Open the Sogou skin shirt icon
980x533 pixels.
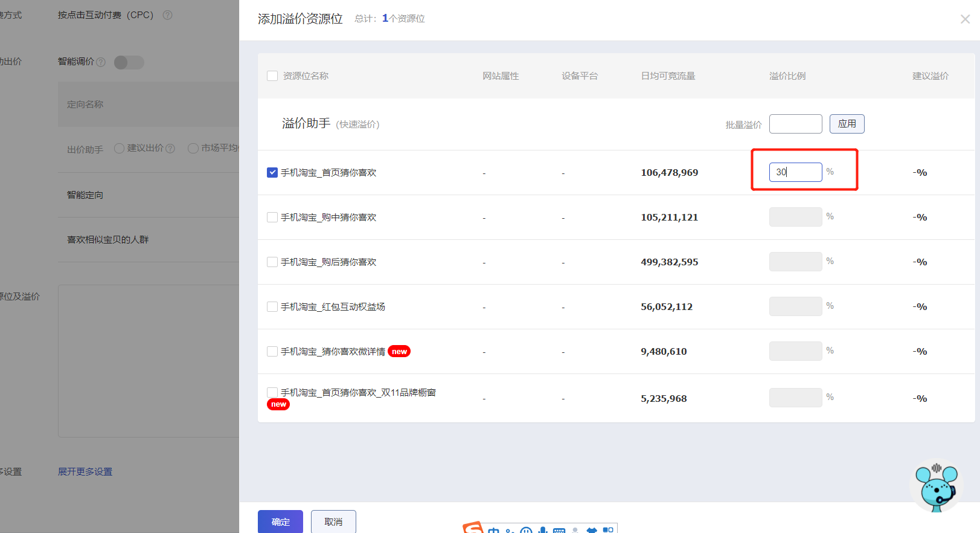pos(592,530)
